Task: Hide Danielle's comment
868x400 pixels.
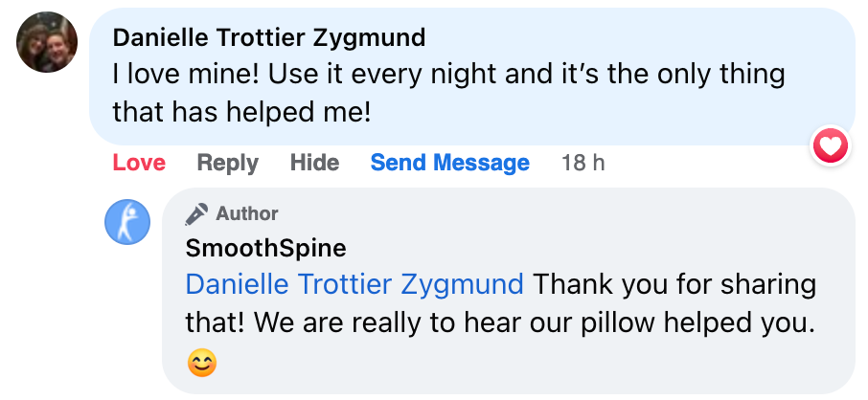Action: point(314,163)
